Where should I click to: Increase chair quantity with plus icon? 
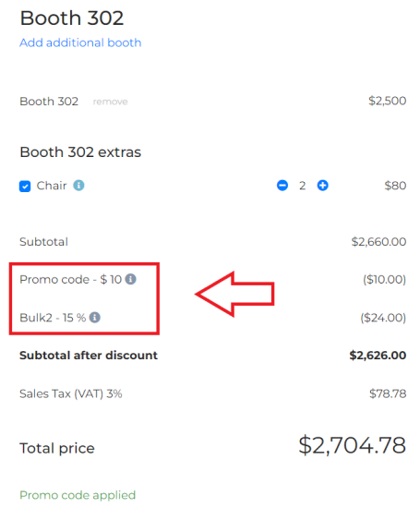click(322, 186)
